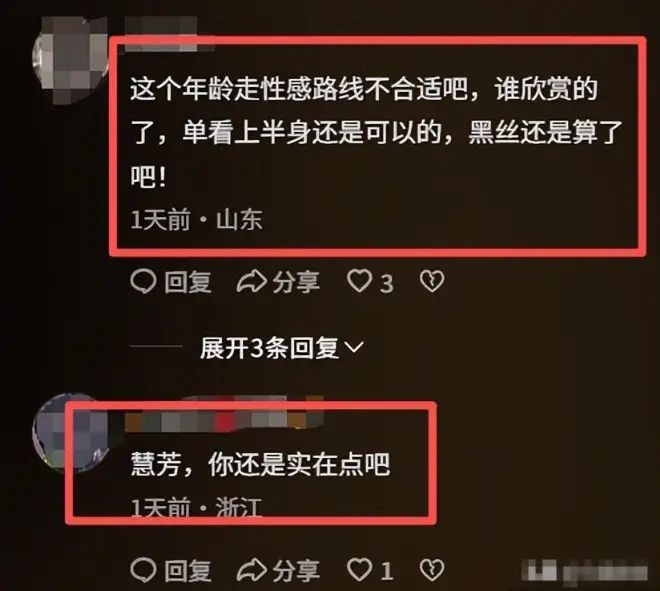Click 回复 text under Shandong comment
660x591 pixels.
(188, 282)
